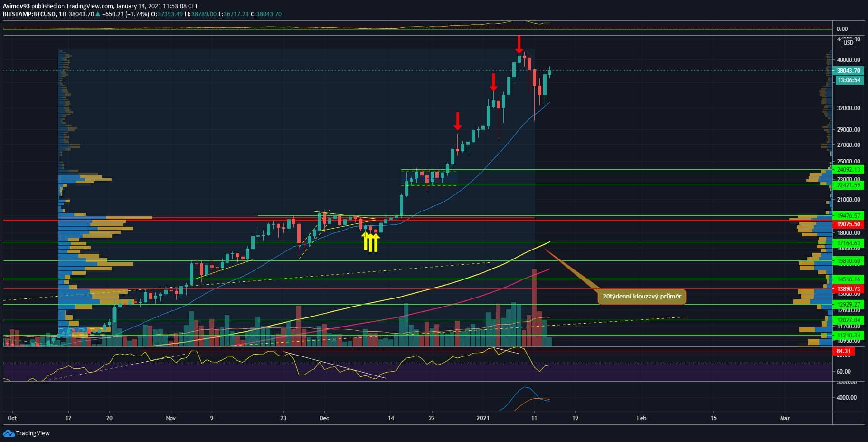Click the 0.00 top indicator axis label
Image resolution: width=868 pixels, height=442 pixels.
coord(842,29)
